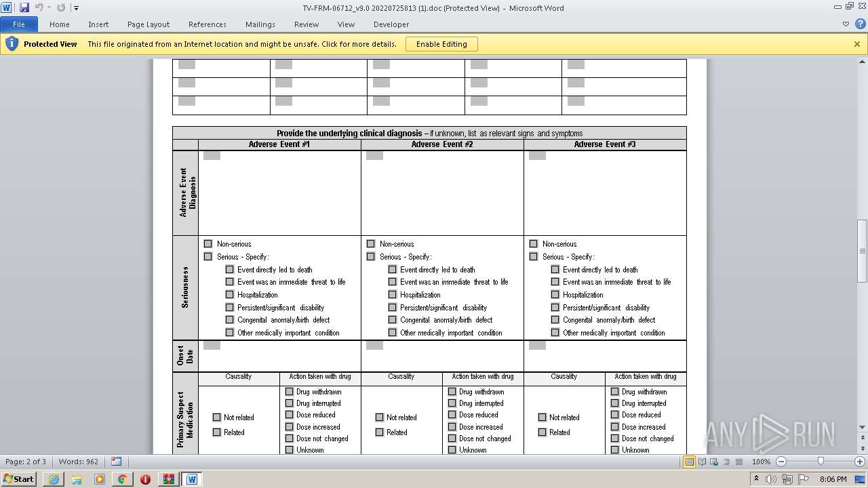The width and height of the screenshot is (868, 488).
Task: Check 'Dose not changed' for Adverse Event #1
Action: tap(290, 439)
